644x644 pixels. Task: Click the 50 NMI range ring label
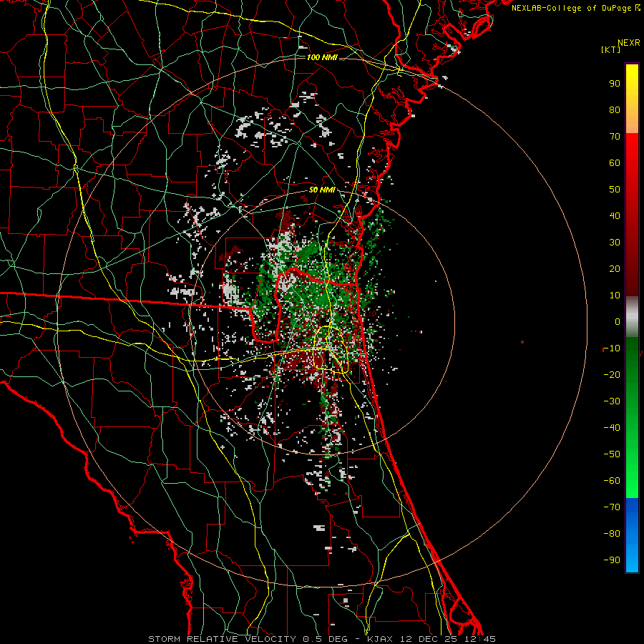[x=322, y=190]
